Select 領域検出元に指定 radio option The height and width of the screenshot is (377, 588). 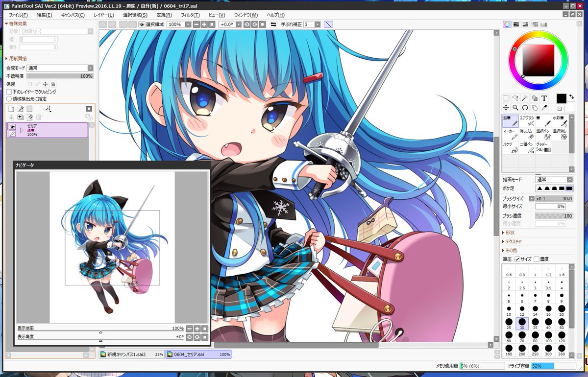9,98
